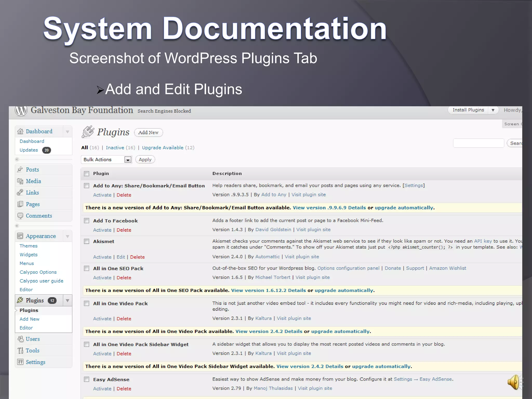Filter by Inactive plugins

coord(115,148)
